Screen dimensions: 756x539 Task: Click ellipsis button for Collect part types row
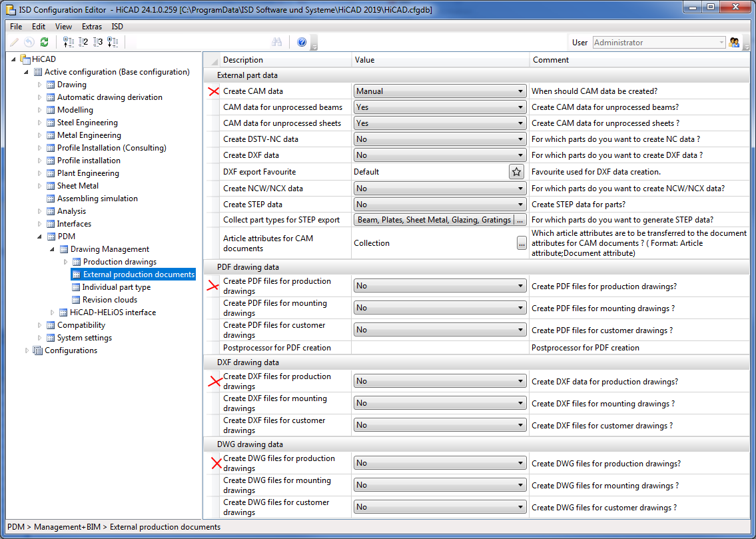coord(520,220)
